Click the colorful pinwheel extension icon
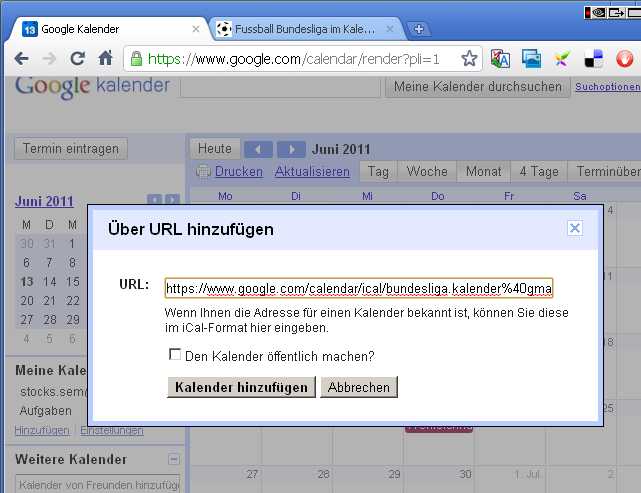This screenshot has width=641, height=493. pyautogui.click(x=562, y=60)
